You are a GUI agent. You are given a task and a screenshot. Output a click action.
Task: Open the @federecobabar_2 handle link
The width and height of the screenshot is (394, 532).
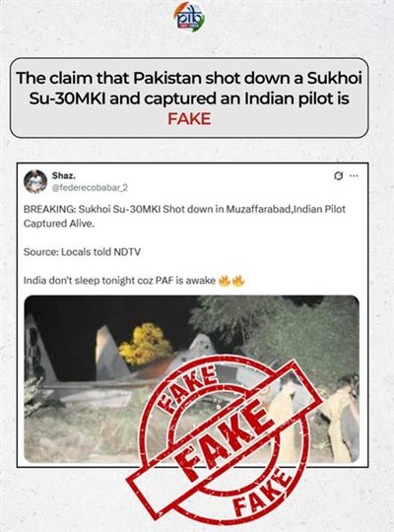90,187
